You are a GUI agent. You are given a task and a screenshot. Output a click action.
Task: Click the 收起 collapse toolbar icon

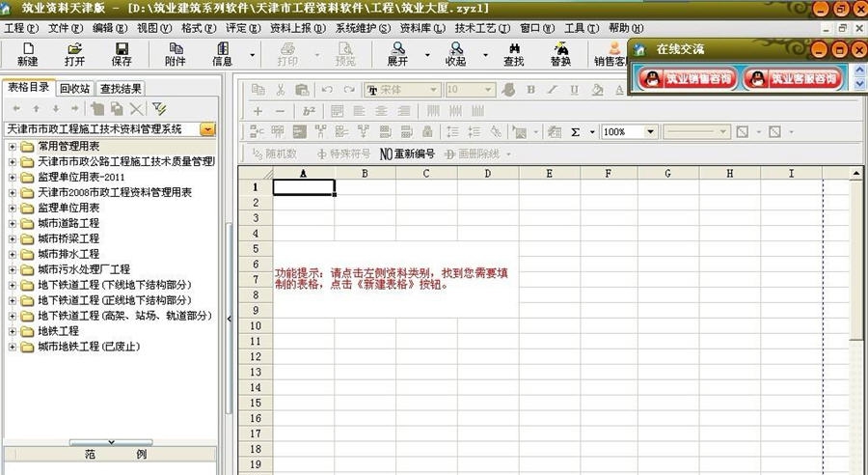[455, 54]
